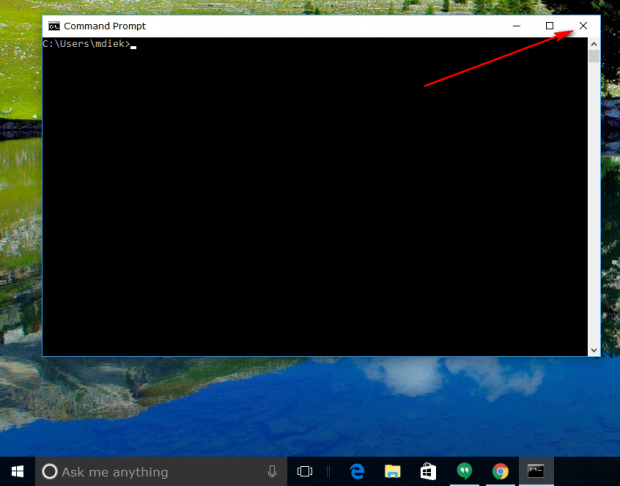Minimize the Command Prompt window
Viewport: 620px width, 486px height.
[x=516, y=26]
